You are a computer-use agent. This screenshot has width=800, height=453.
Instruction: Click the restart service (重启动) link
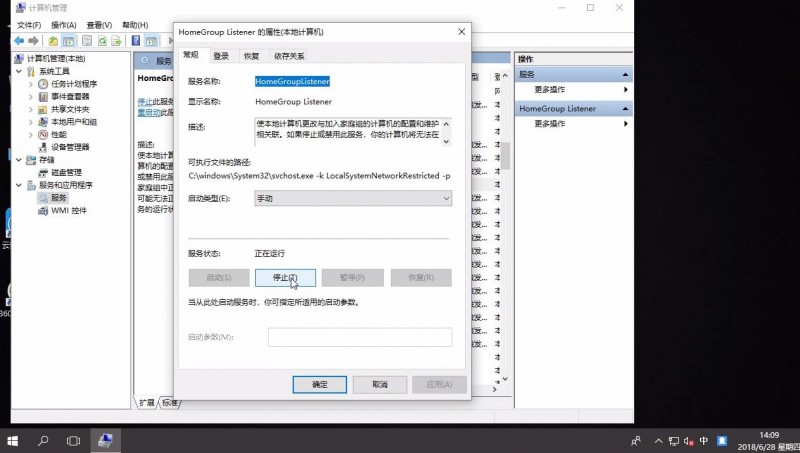tap(149, 112)
